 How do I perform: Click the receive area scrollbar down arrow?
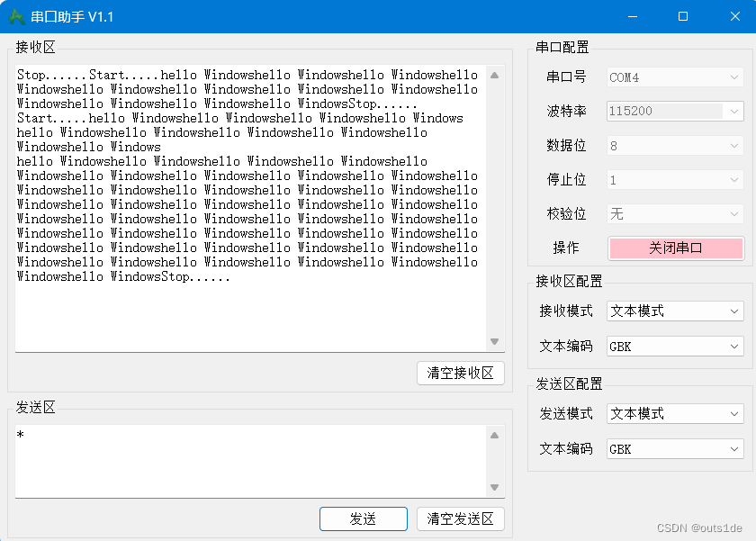[495, 341]
